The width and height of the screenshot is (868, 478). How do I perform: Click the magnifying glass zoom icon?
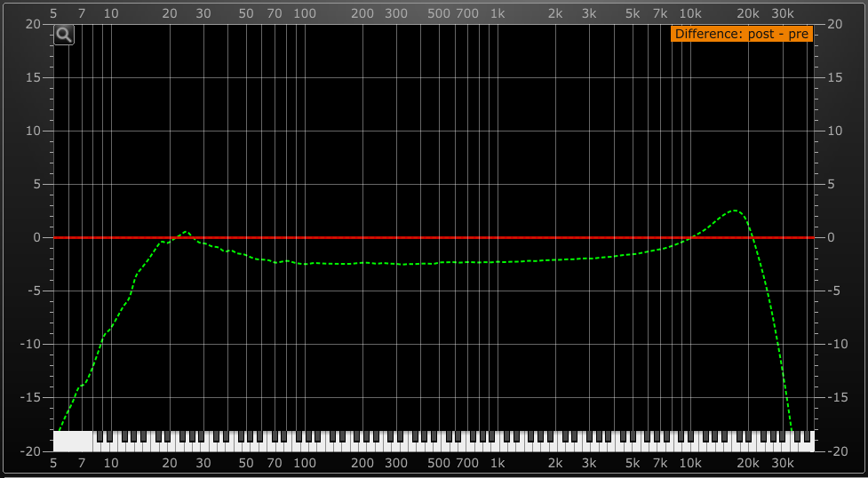coord(64,35)
